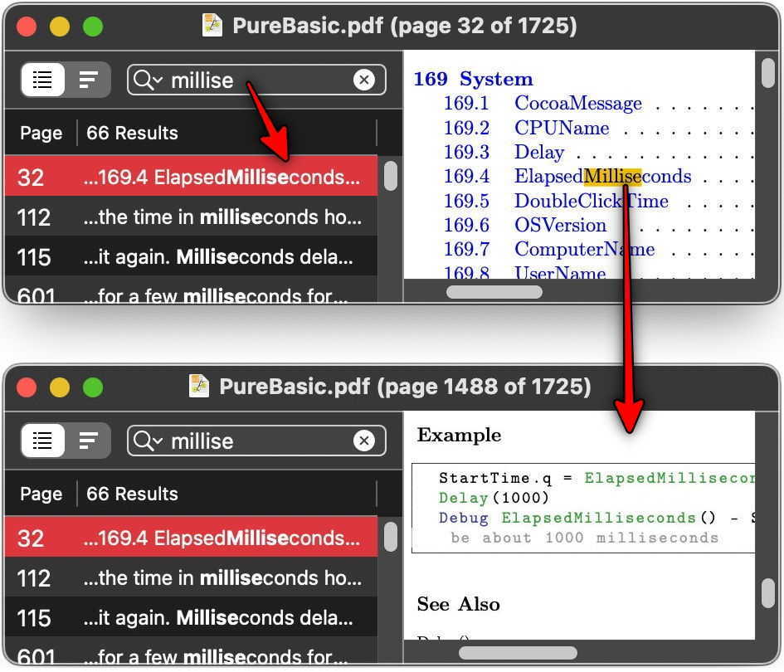Switch to sort-order view in bottom window
This screenshot has width=784, height=672.
point(88,441)
